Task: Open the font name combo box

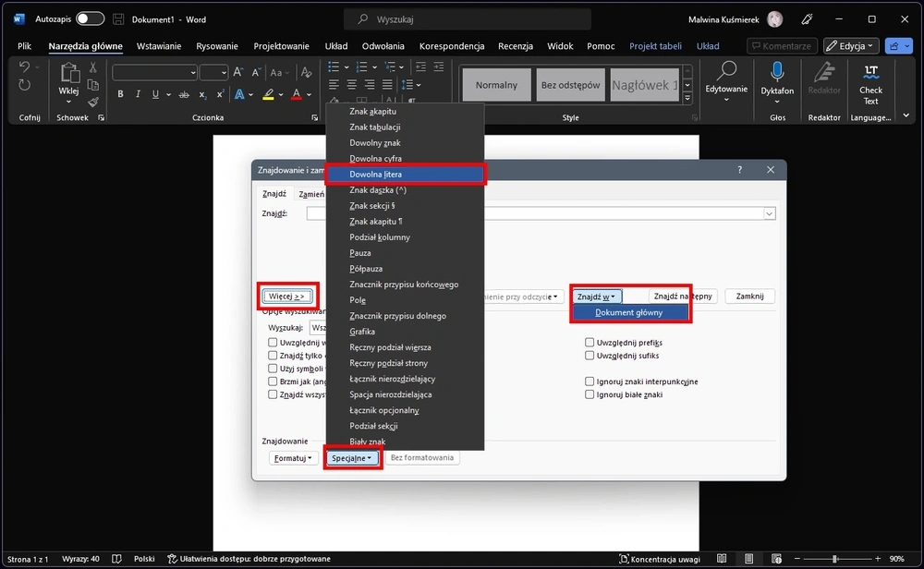Action: point(154,72)
